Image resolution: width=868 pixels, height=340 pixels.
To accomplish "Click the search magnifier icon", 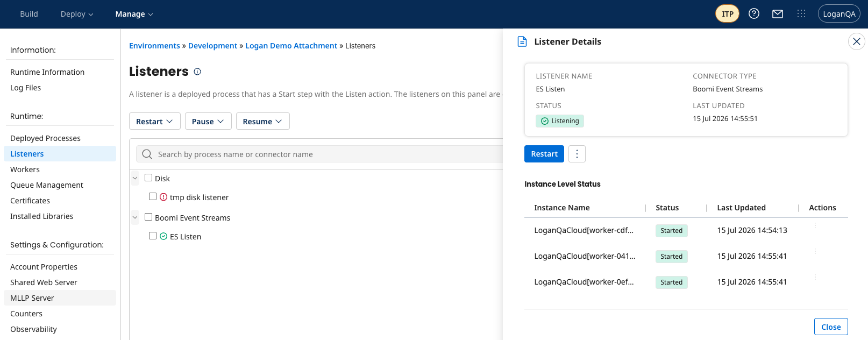I will pos(147,154).
